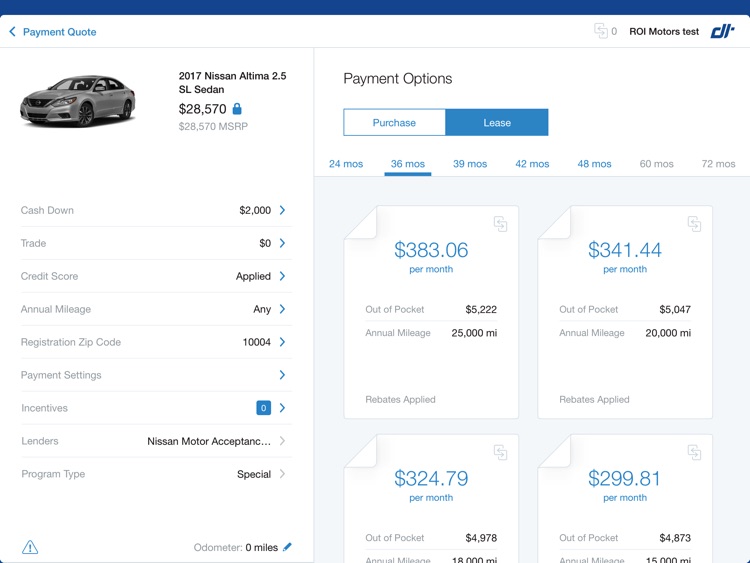
Task: Click the 2017 Nissan Altima title
Action: 232,82
